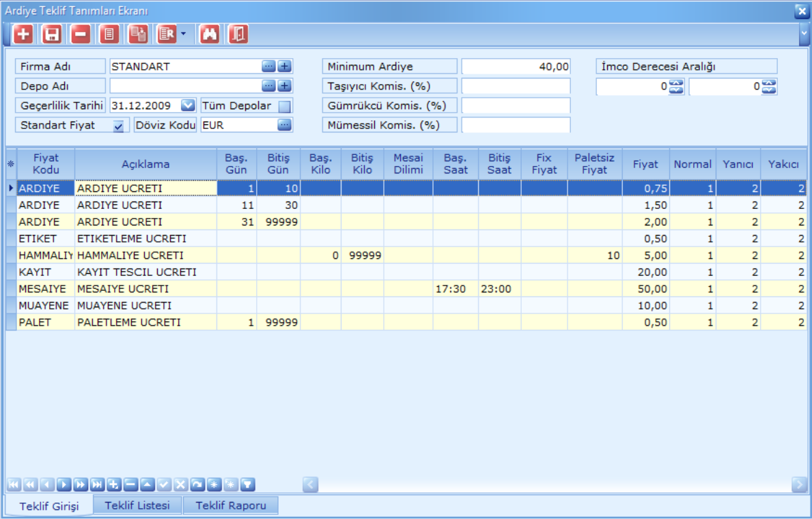Click the Taşıyıcı Komis. (%) input field
The image size is (812, 519).
coord(516,86)
